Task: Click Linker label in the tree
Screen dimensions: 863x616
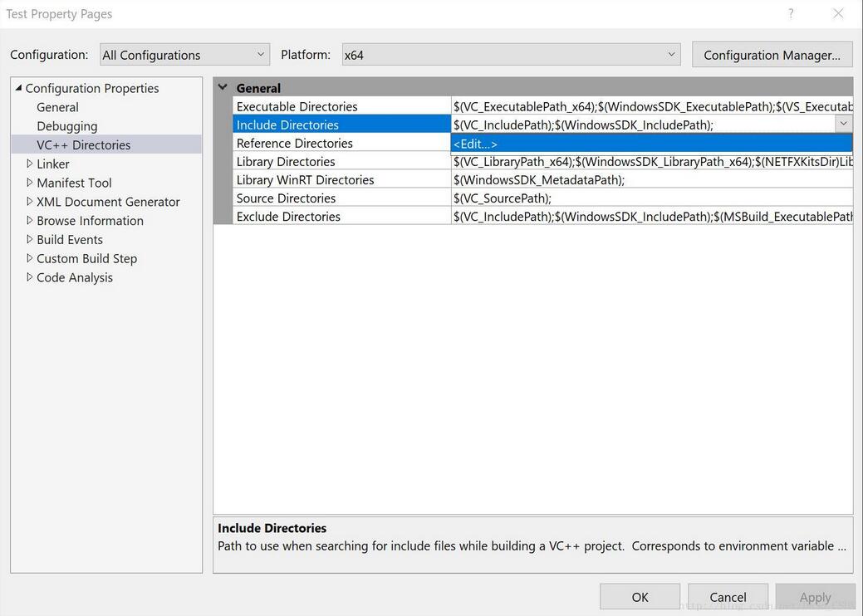Action: coord(53,164)
